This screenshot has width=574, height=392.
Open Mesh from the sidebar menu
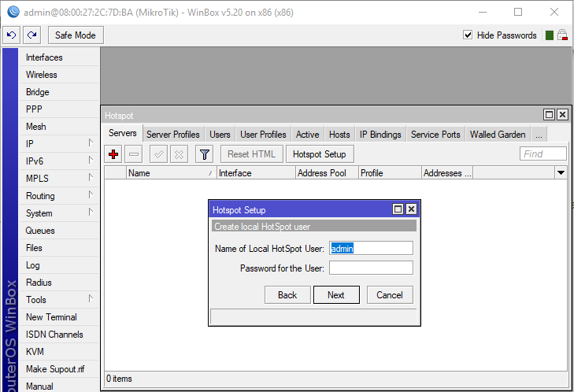click(58, 127)
